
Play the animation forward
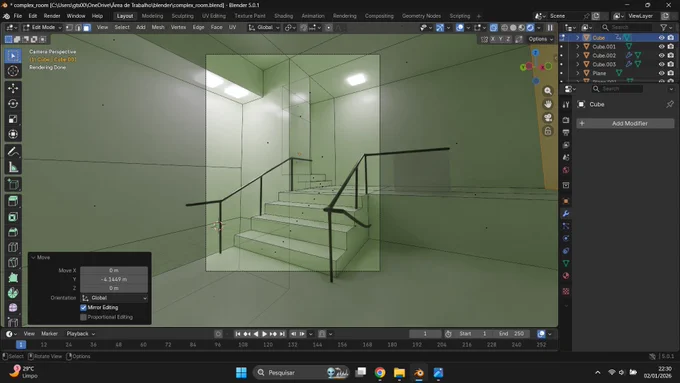click(264, 334)
